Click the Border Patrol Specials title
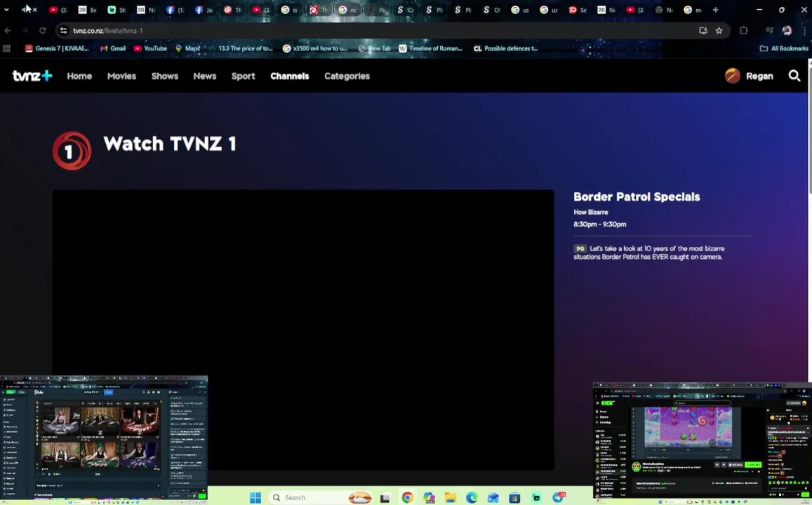 (637, 197)
